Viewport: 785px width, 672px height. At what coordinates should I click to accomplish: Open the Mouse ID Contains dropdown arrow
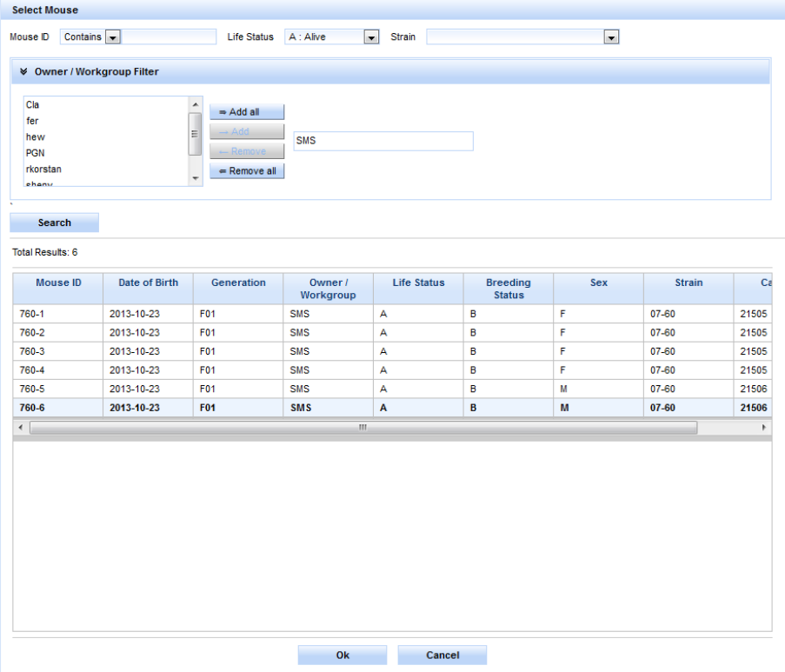click(113, 37)
